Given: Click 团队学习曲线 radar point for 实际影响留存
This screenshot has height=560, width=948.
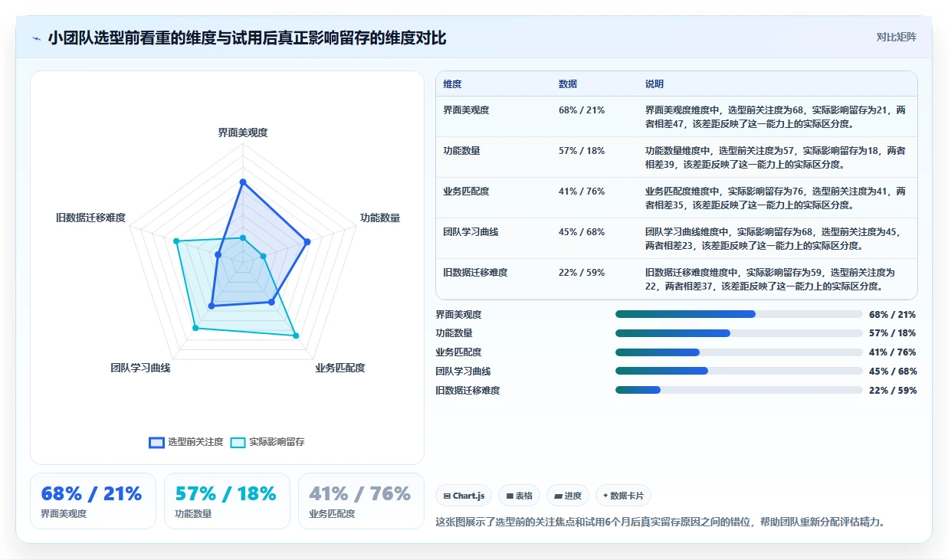Looking at the screenshot, I should click(x=195, y=328).
